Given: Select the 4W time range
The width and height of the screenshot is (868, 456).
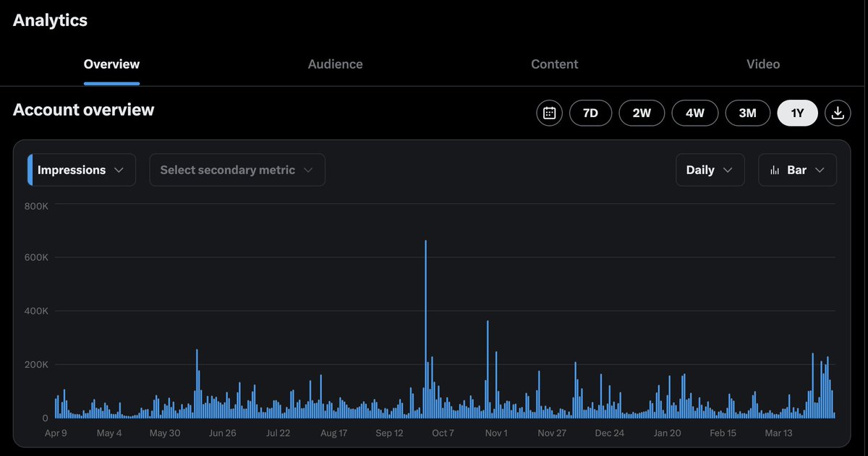Looking at the screenshot, I should (x=695, y=113).
